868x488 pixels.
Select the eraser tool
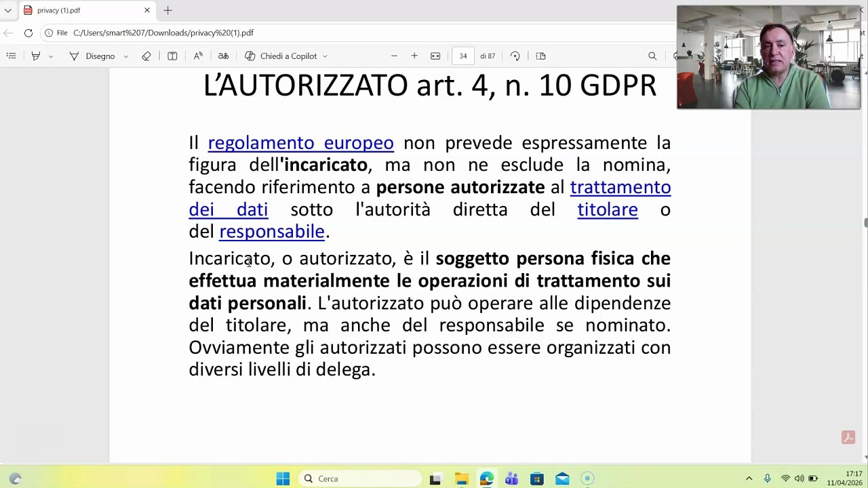click(x=146, y=56)
